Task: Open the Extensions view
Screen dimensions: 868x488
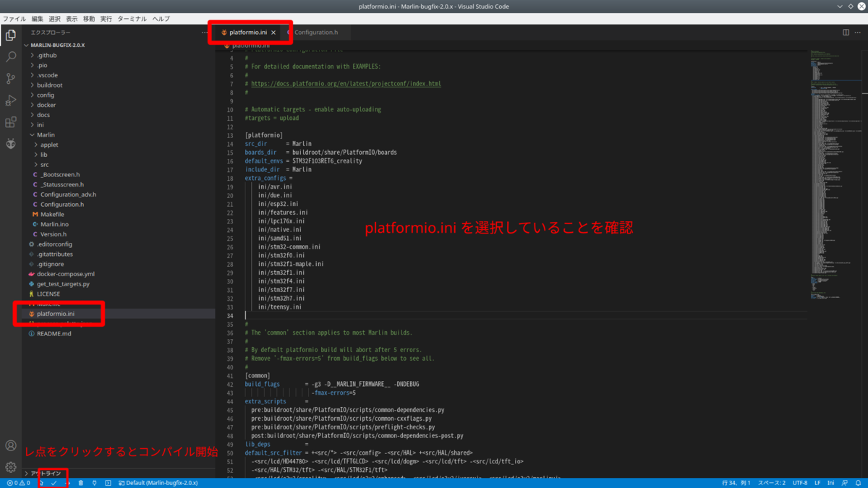Action: click(x=11, y=122)
